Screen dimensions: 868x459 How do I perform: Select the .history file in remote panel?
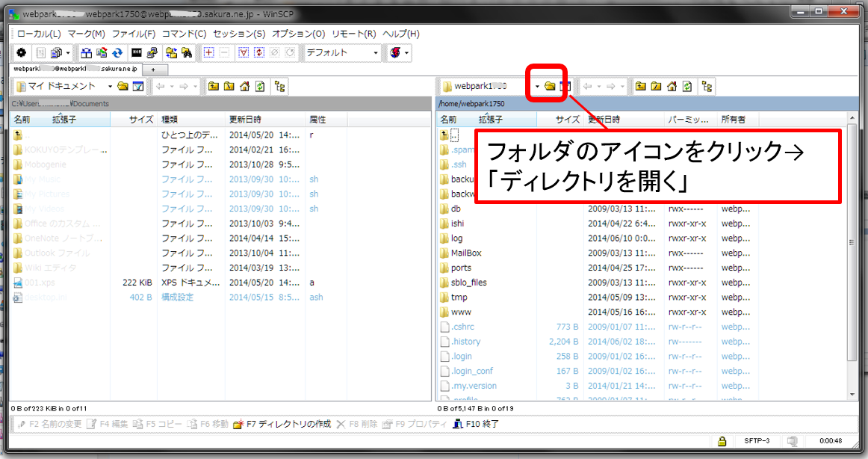point(465,342)
